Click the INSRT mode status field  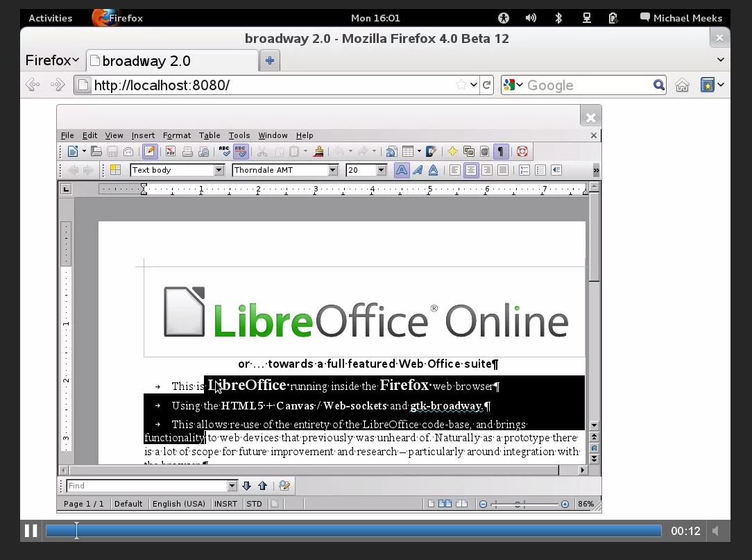click(x=225, y=504)
